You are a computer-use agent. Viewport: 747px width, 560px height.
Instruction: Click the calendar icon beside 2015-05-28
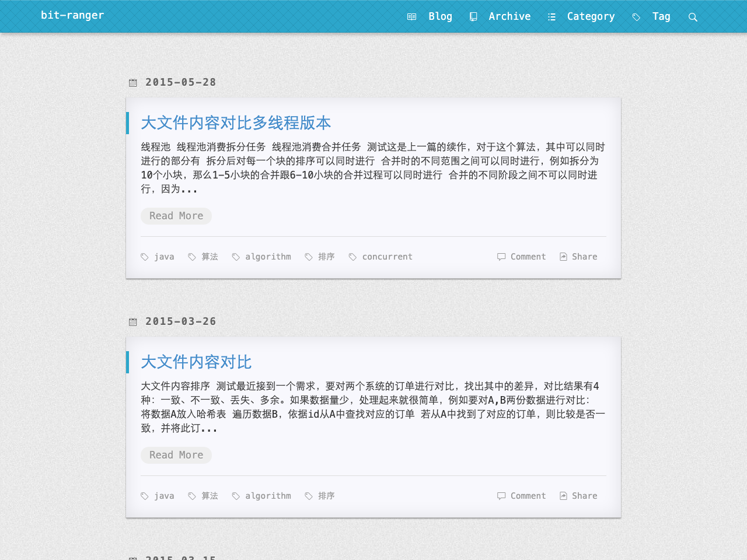(133, 83)
